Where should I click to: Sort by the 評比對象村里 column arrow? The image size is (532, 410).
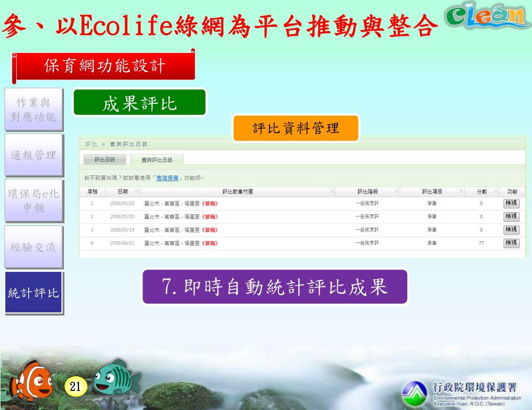[332, 192]
